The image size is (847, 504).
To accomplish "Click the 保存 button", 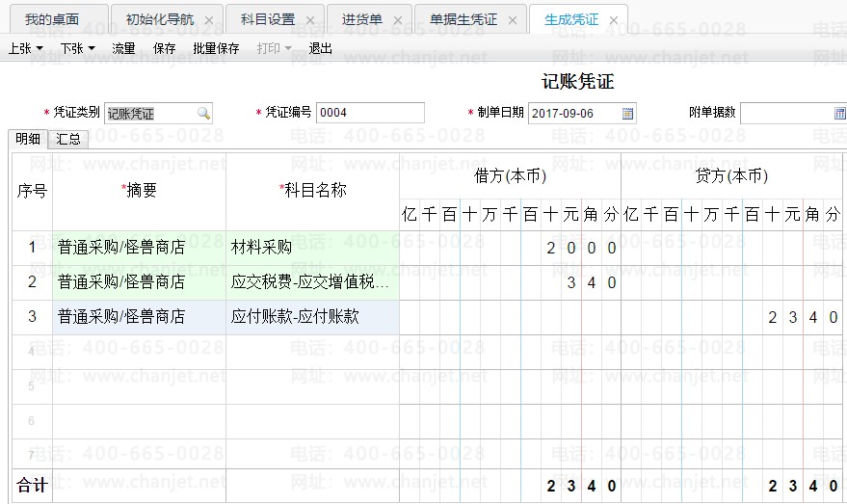I will (x=164, y=48).
